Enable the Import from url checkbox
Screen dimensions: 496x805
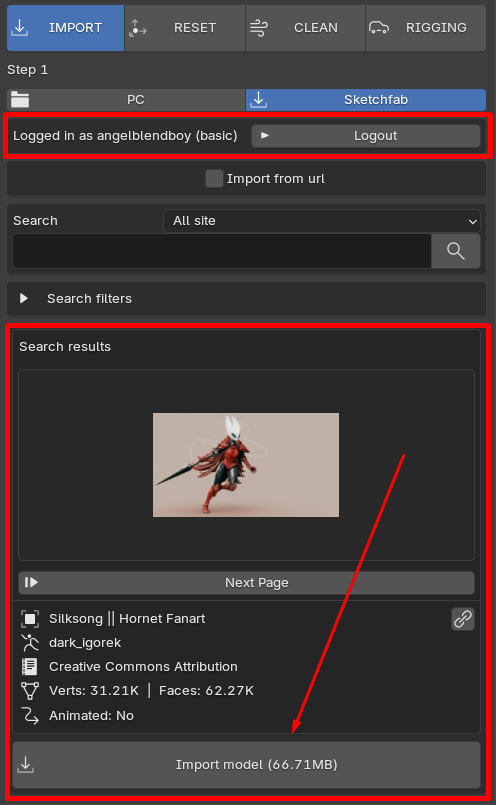[214, 179]
